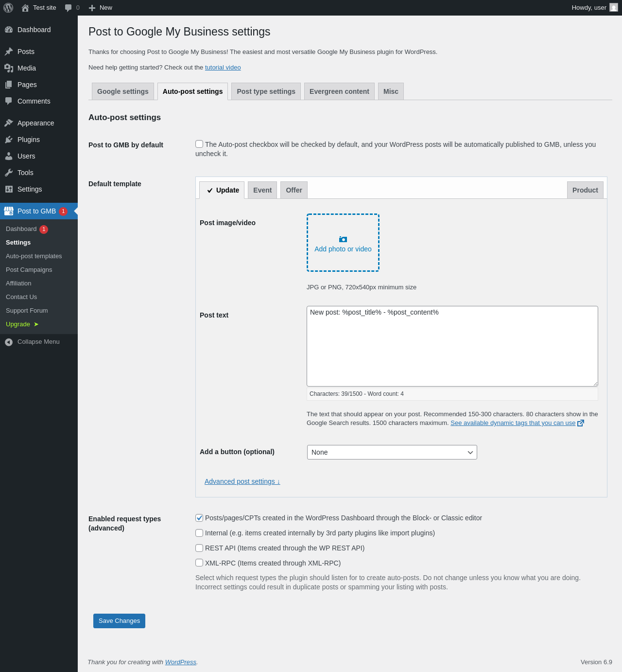Click the Test site name in admin bar

(45, 8)
